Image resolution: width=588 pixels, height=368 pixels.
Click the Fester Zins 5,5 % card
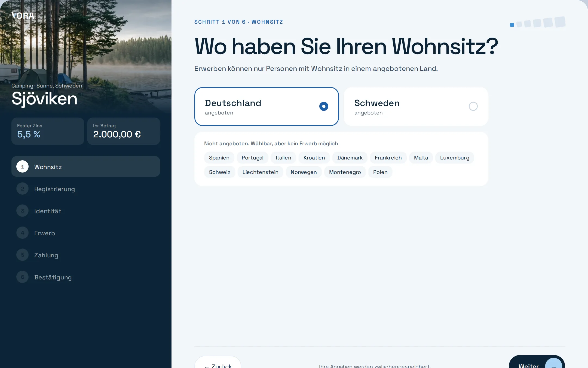click(48, 131)
